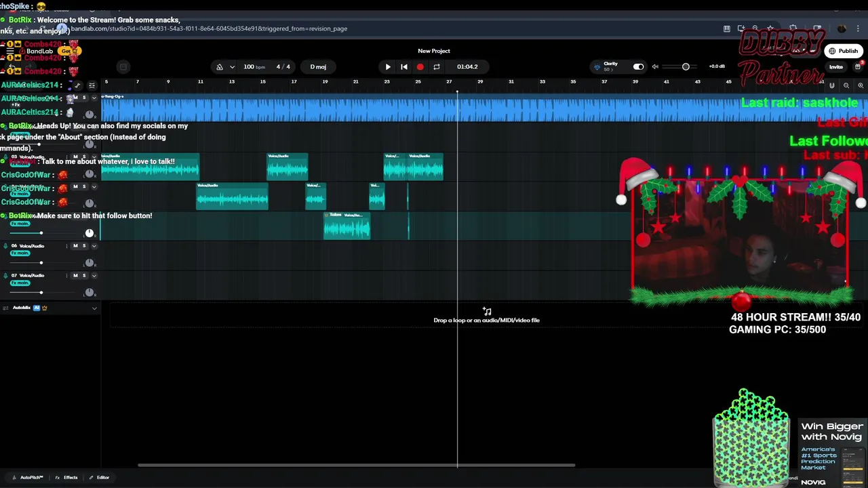The image size is (868, 488).
Task: Zoom in the timeline
Action: point(861,85)
